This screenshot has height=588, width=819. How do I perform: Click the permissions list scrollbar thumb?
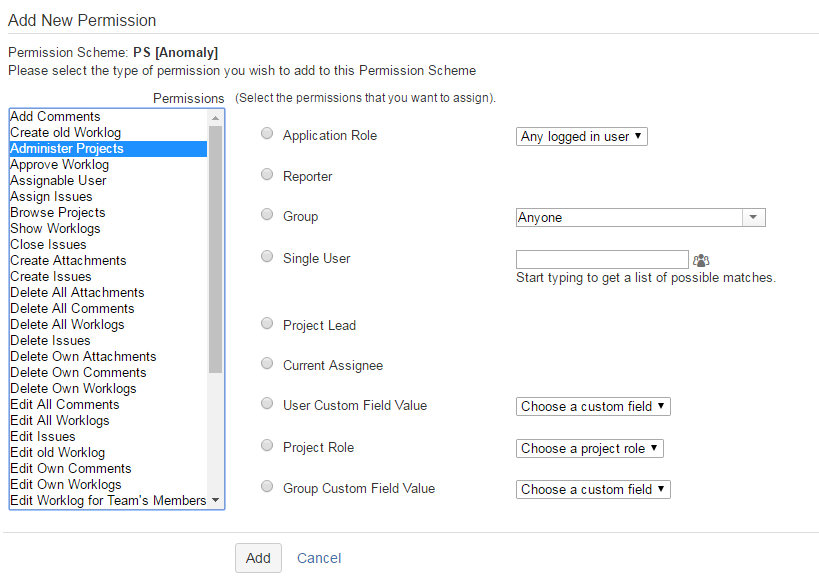[216, 250]
